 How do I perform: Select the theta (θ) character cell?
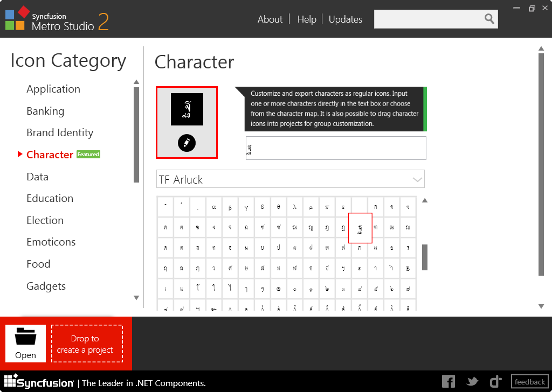click(x=279, y=207)
